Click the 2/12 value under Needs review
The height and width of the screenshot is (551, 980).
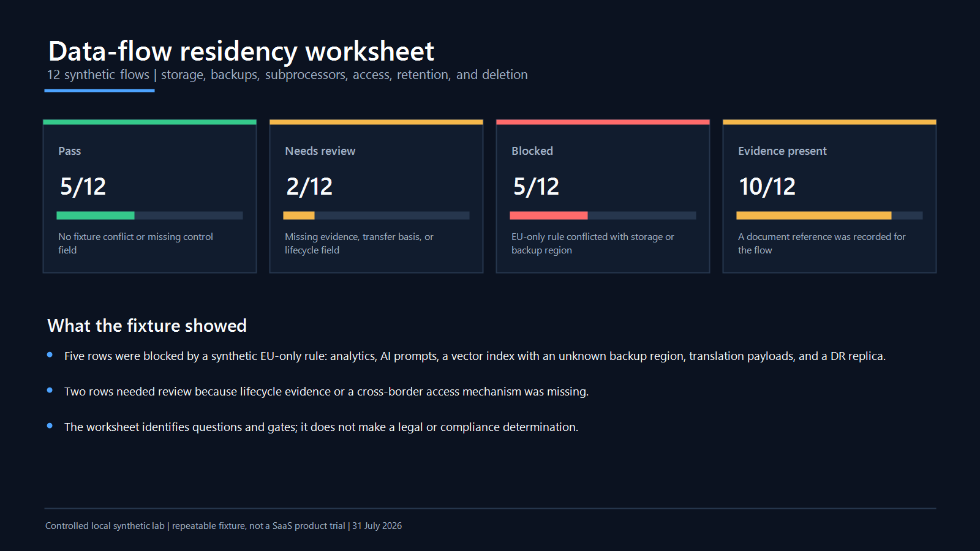click(x=309, y=187)
